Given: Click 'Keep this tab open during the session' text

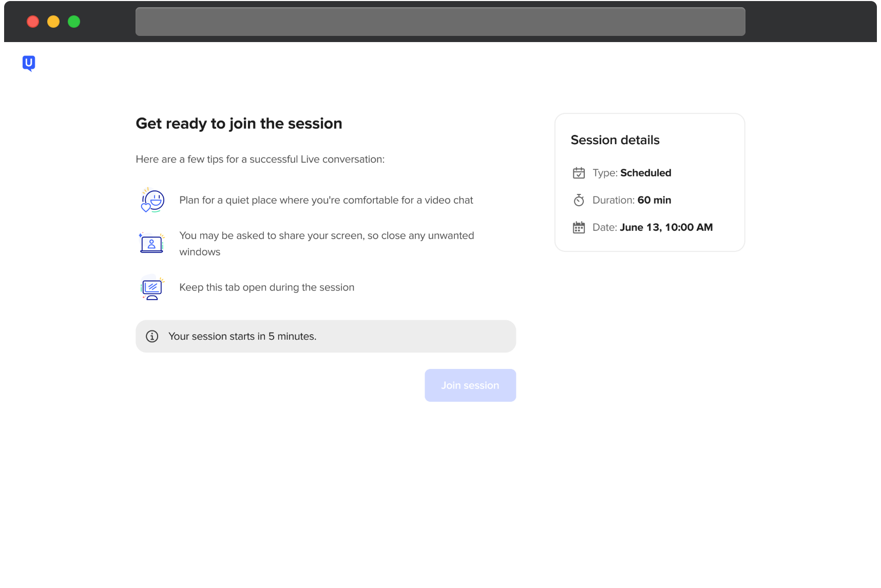Looking at the screenshot, I should tap(267, 287).
